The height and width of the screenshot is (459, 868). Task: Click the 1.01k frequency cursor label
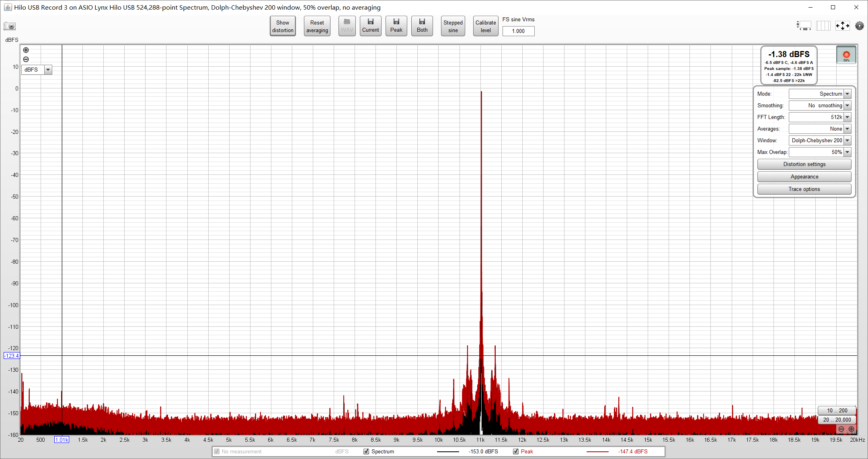click(x=62, y=440)
